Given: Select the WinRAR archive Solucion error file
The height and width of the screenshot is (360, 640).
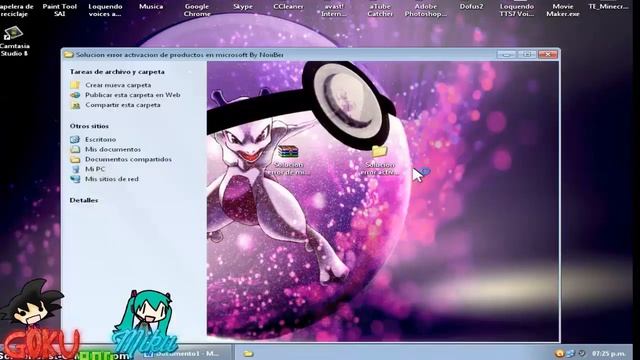Looking at the screenshot, I should tap(289, 160).
